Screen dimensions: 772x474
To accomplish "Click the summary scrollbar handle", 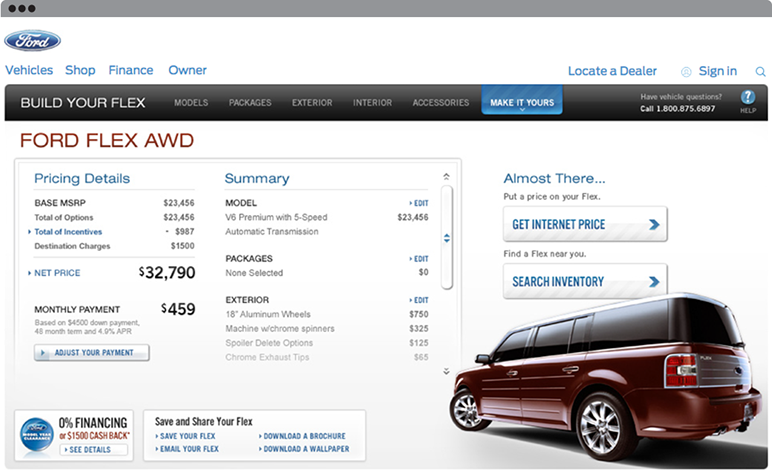I will point(446,238).
